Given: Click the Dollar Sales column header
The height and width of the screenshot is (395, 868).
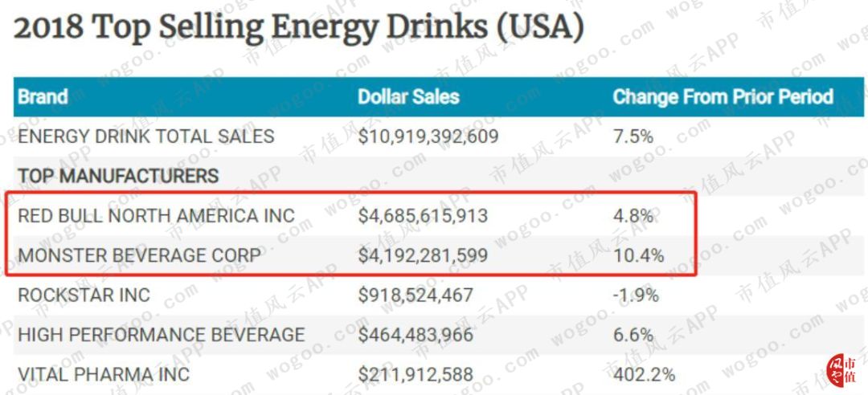Looking at the screenshot, I should point(408,97).
